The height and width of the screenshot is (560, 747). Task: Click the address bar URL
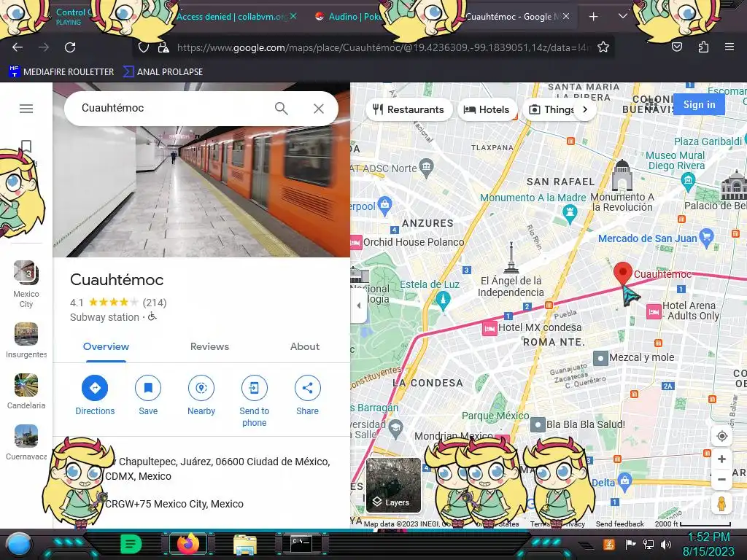[384, 47]
